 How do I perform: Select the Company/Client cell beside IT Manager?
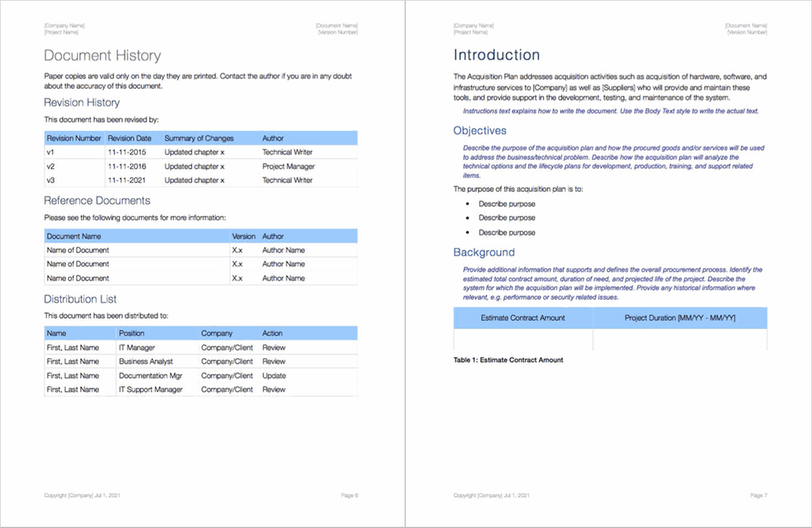pyautogui.click(x=228, y=347)
